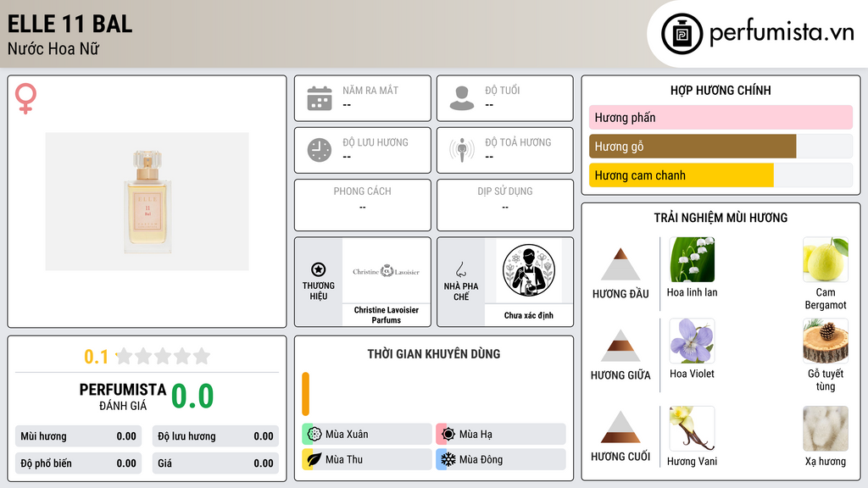Select the Mùa Đông season button
Screen dimensions: 868x488
(x=501, y=459)
